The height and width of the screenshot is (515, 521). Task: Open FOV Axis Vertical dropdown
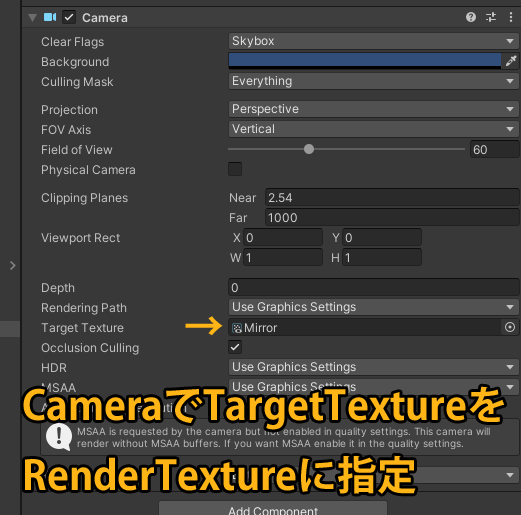point(373,129)
